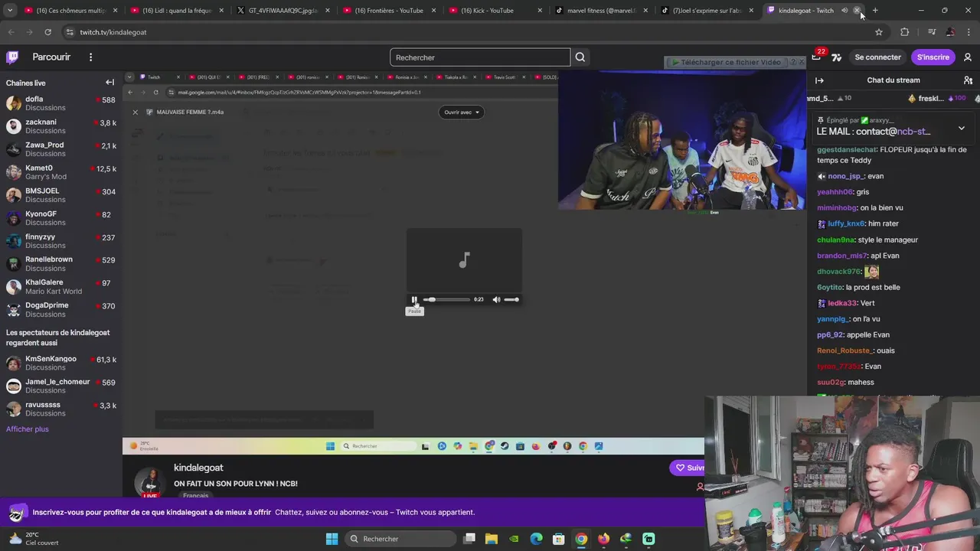Open the browser extensions puzzle icon
Image resolution: width=980 pixels, height=551 pixels.
(x=904, y=32)
